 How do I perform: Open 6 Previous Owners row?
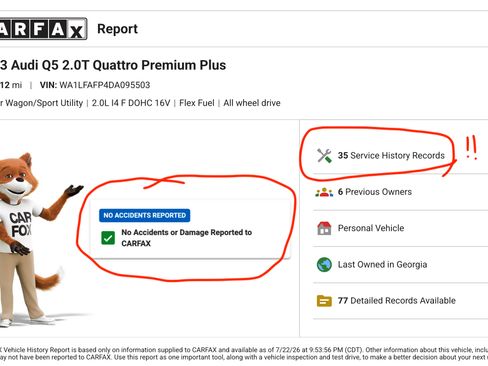400,192
